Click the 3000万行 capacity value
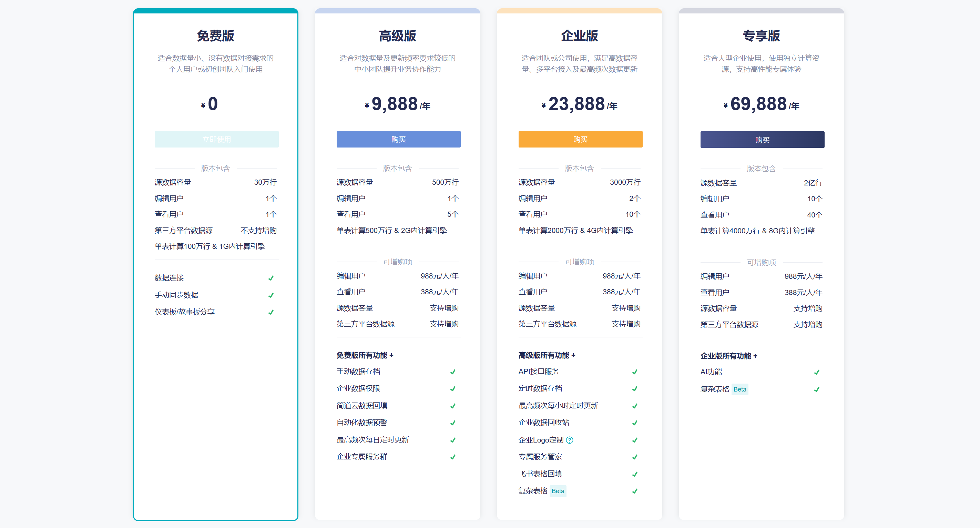Viewport: 980px width, 528px height. tap(625, 182)
